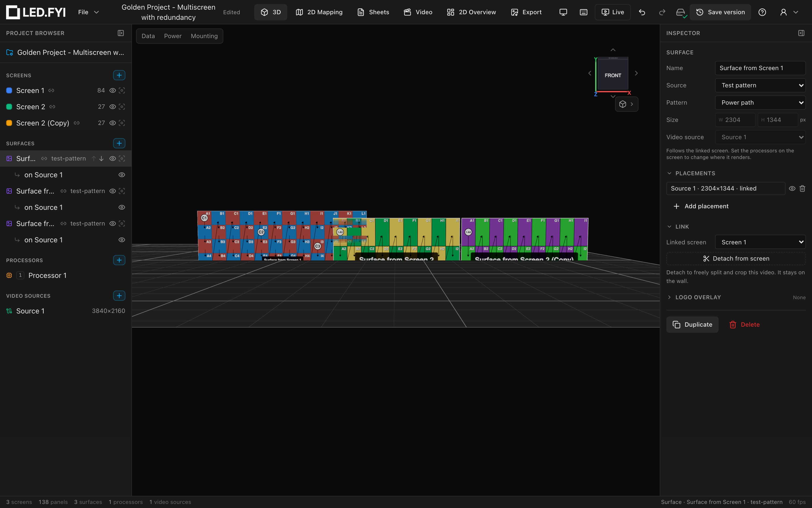Viewport: 812px width, 508px height.
Task: Toggle visibility of Screen 2 (Copy)
Action: 113,123
